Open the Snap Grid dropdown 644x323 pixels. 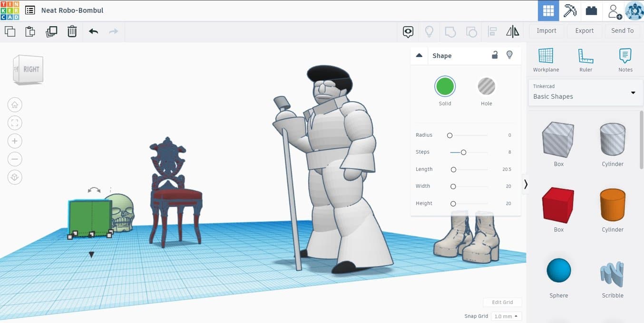[x=507, y=316]
